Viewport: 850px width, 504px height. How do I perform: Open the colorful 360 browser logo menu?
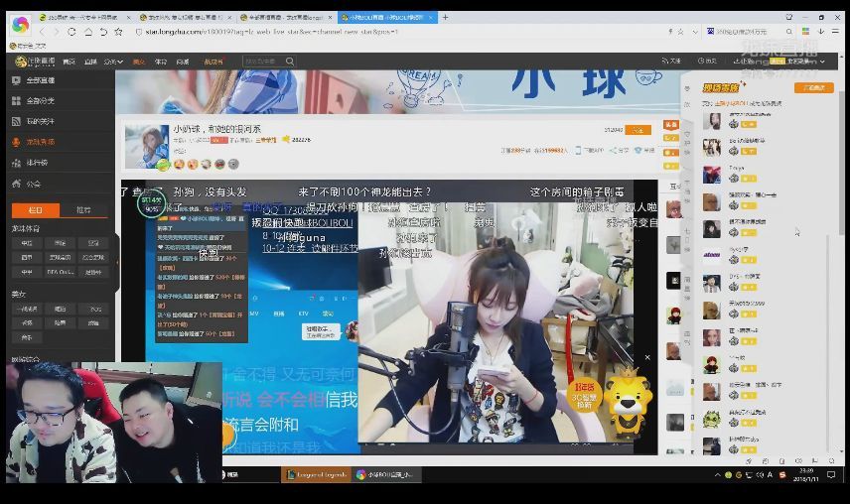(x=20, y=25)
